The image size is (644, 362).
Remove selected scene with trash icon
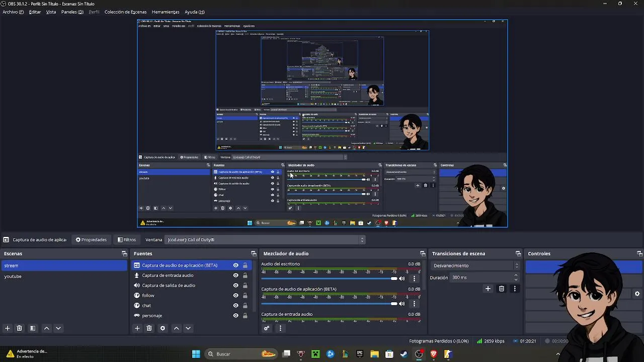tap(19, 328)
